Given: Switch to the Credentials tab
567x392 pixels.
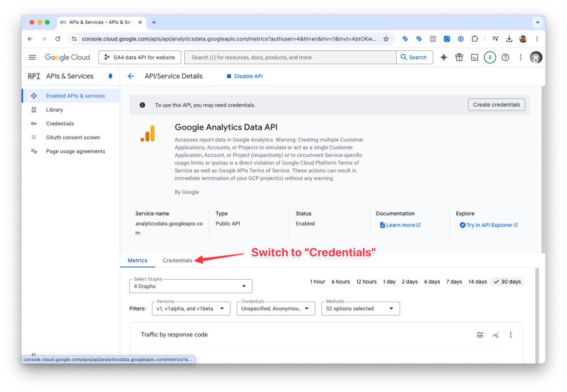Looking at the screenshot, I should tap(177, 261).
